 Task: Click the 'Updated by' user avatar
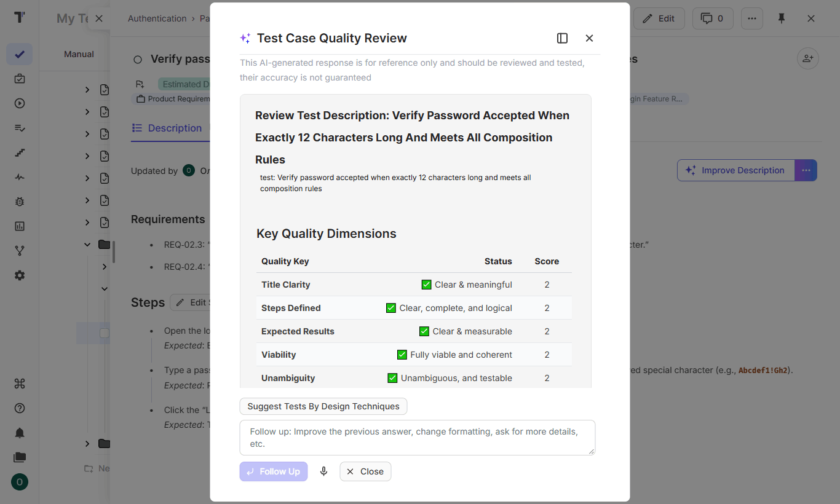point(189,171)
